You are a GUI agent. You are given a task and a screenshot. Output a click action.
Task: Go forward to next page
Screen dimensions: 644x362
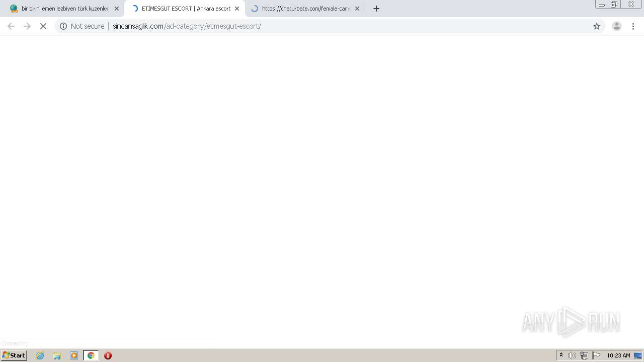(27, 26)
